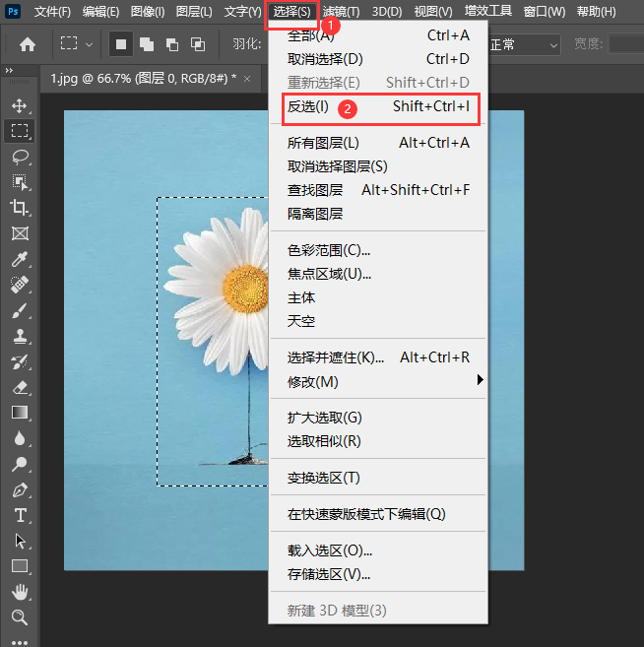Click the 宽度 input field
The width and height of the screenshot is (644, 647).
[625, 44]
